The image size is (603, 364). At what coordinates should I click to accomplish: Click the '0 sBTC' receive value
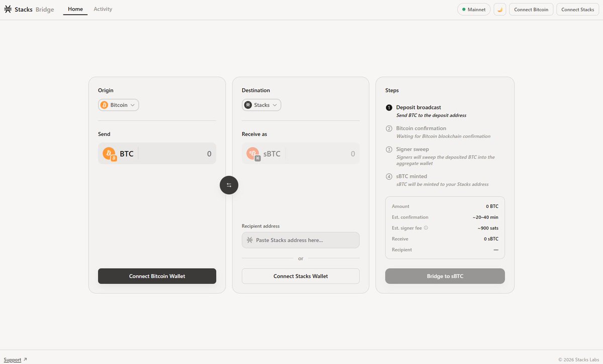tap(491, 239)
